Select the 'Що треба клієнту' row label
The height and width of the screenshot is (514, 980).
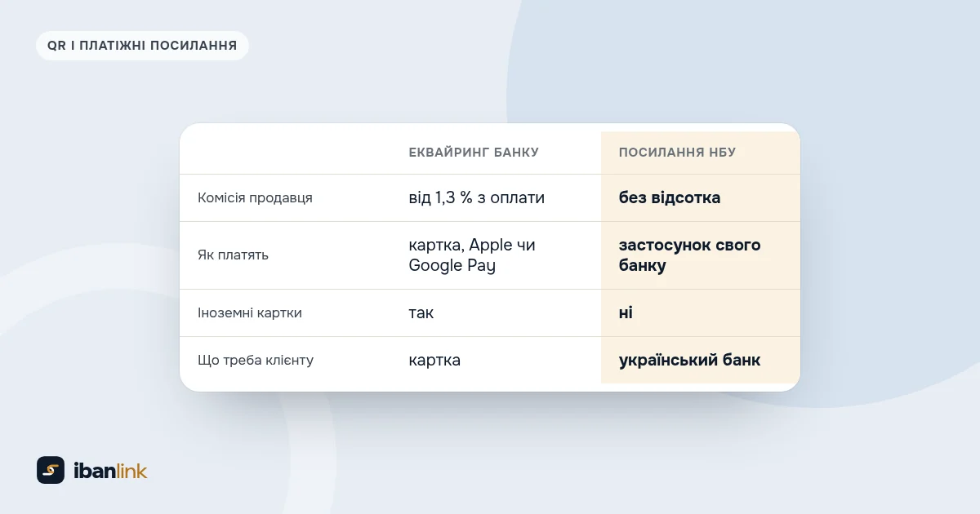pyautogui.click(x=256, y=361)
